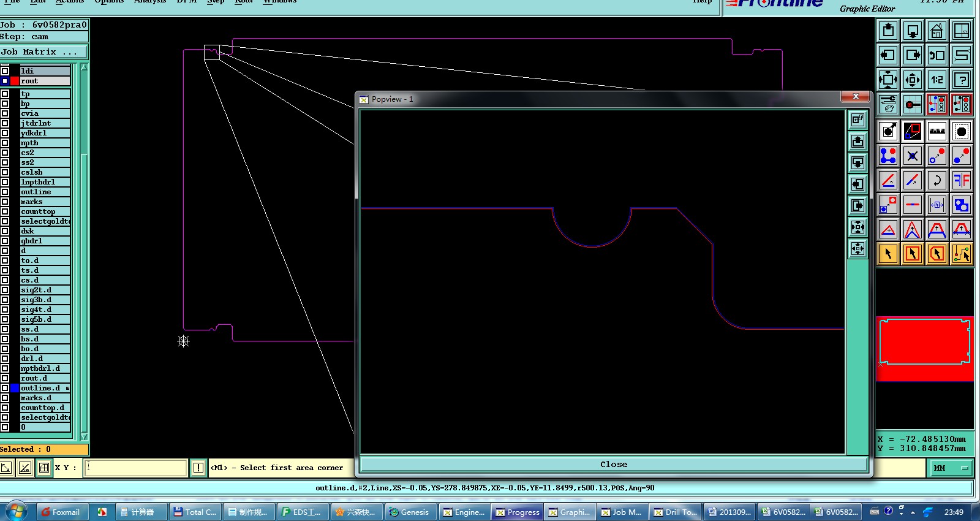Click the mirror F icon
This screenshot has width=980, height=521.
coord(962,180)
